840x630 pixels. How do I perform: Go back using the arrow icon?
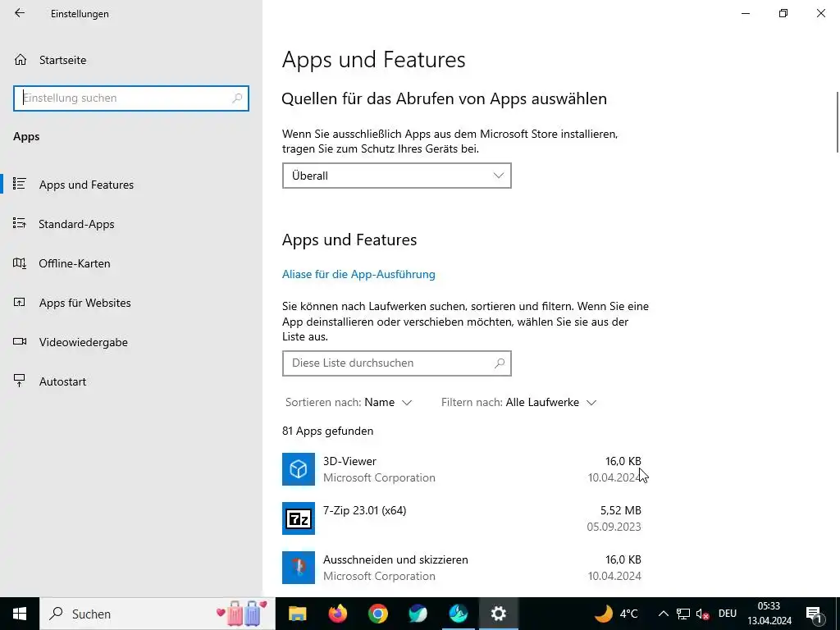click(20, 13)
